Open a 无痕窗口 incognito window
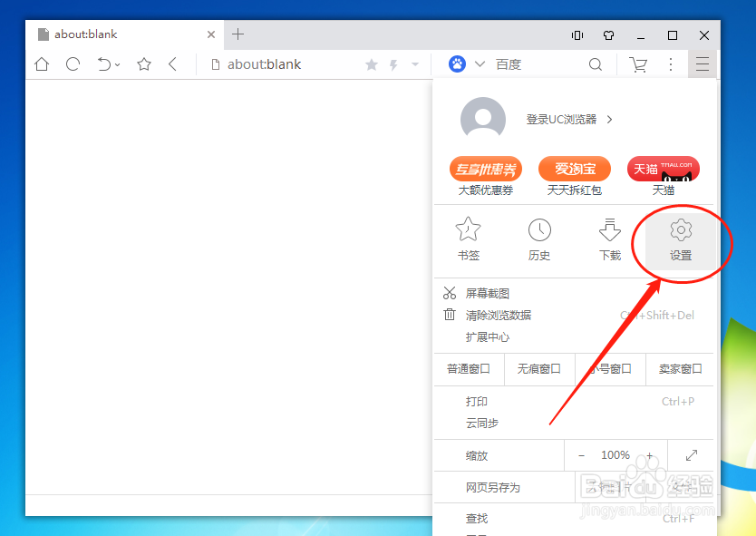This screenshot has width=756, height=536. pos(539,369)
